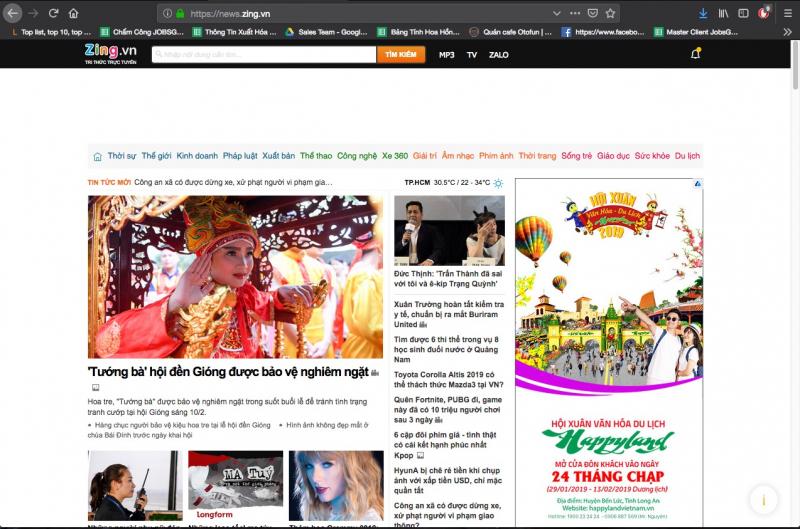Open the Taylor Swift article thumbnail
Viewport: 800px width, 529px height.
coord(336,485)
